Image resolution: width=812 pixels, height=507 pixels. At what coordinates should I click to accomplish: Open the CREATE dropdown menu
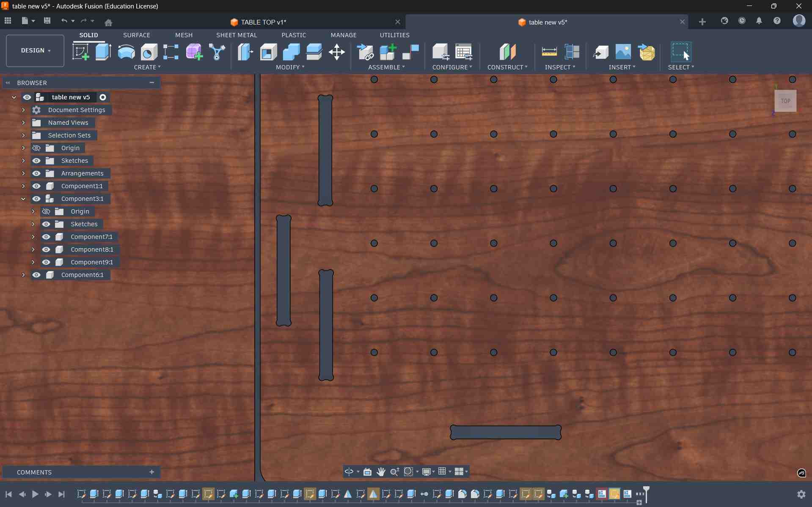click(147, 67)
